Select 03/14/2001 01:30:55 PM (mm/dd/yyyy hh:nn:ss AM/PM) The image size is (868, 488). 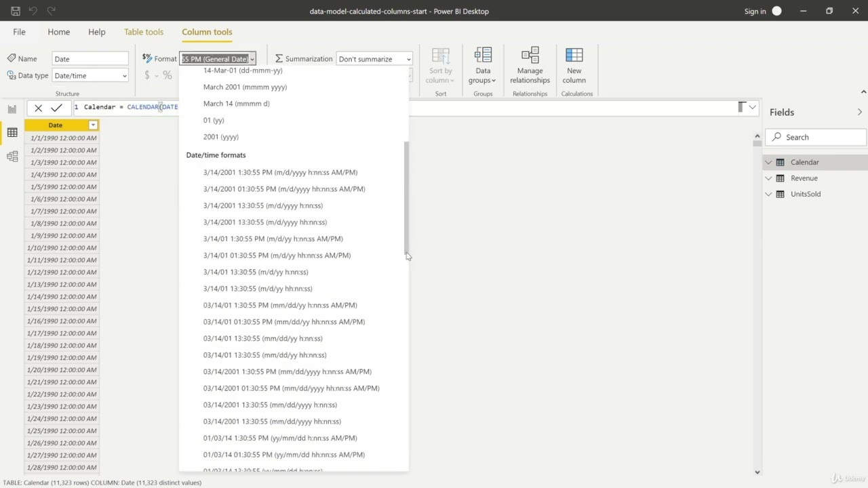coord(293,388)
